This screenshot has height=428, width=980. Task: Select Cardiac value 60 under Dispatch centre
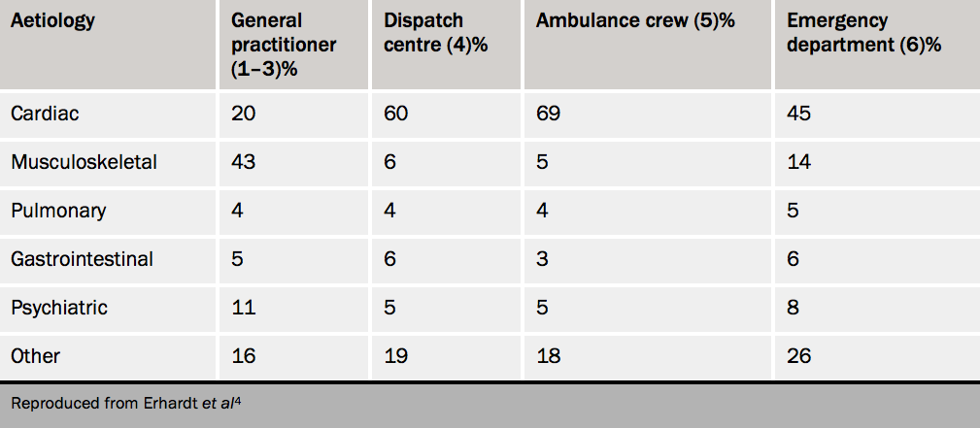[396, 114]
